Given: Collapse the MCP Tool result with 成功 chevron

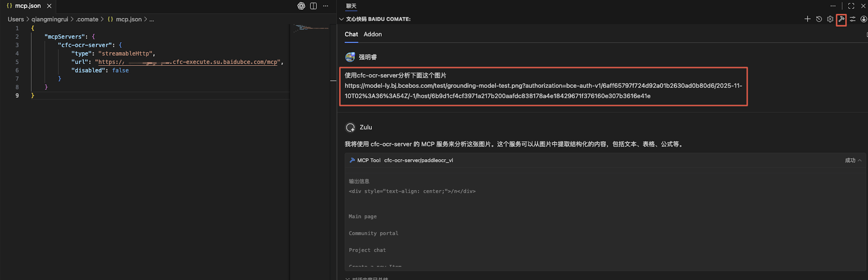Looking at the screenshot, I should click(x=859, y=161).
